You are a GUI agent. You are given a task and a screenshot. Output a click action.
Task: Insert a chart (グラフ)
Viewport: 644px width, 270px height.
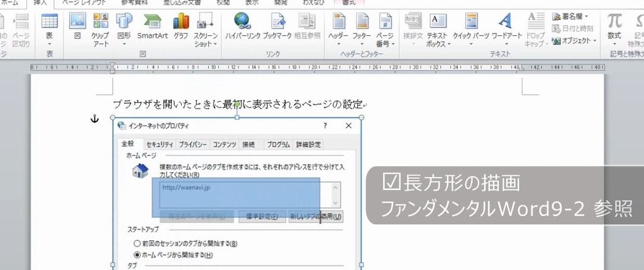point(180,26)
